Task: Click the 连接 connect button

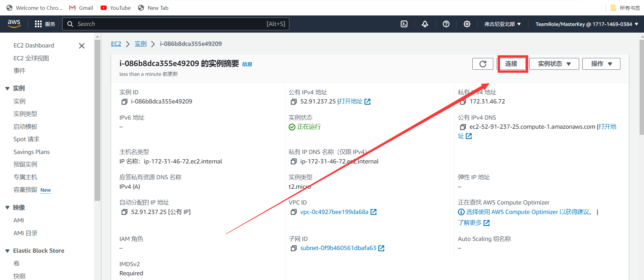Action: coord(511,64)
